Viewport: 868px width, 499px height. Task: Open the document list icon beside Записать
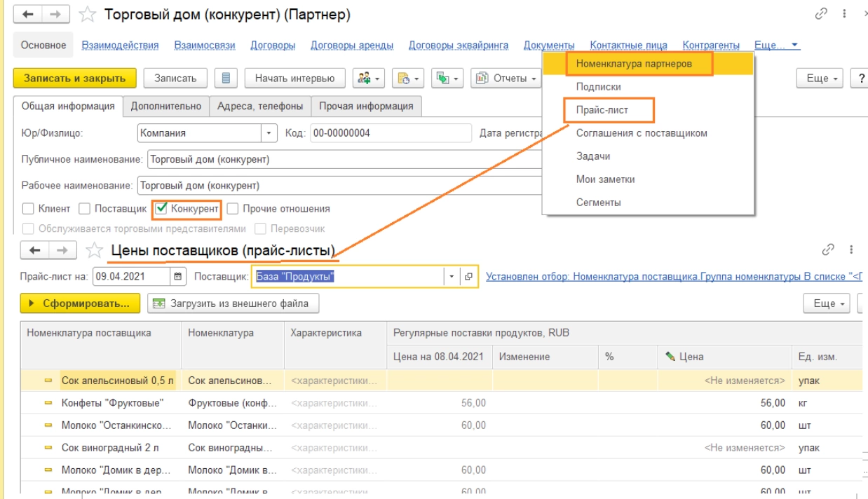[x=226, y=78]
